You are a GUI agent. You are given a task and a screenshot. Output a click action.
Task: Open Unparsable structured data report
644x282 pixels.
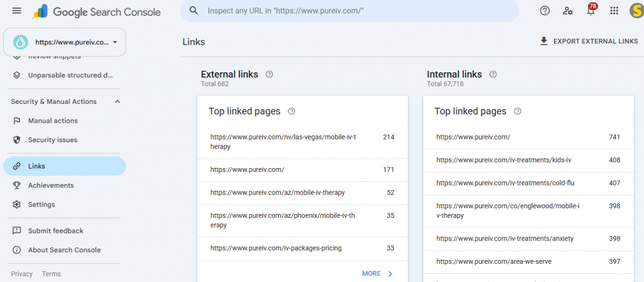(65, 76)
